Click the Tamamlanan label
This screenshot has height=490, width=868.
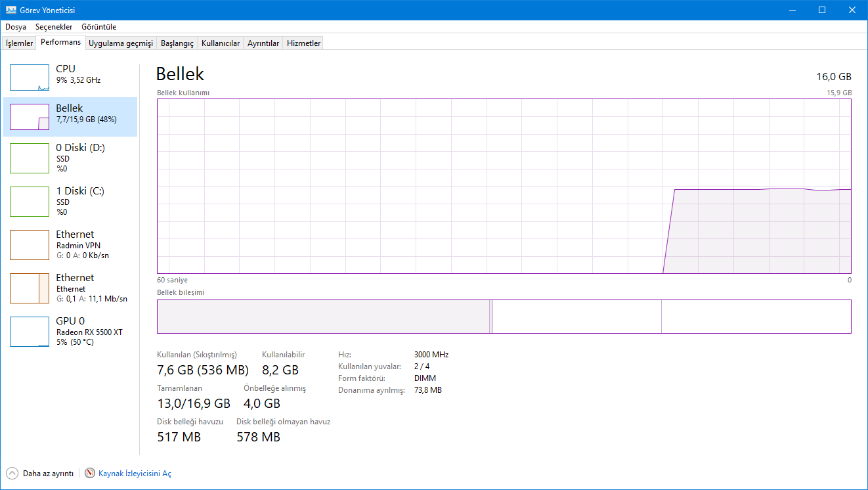(179, 388)
